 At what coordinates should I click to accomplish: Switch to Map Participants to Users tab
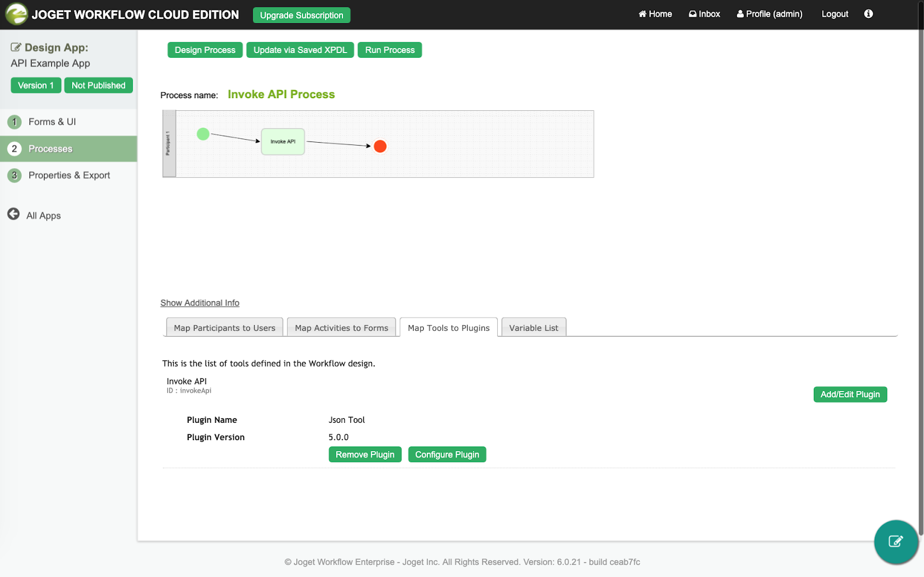pos(225,327)
